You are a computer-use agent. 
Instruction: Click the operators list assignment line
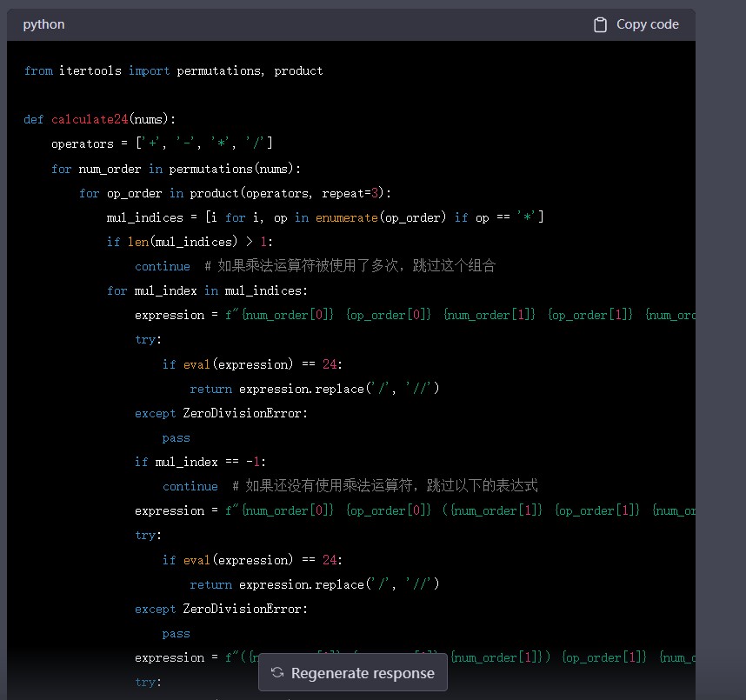[163, 143]
